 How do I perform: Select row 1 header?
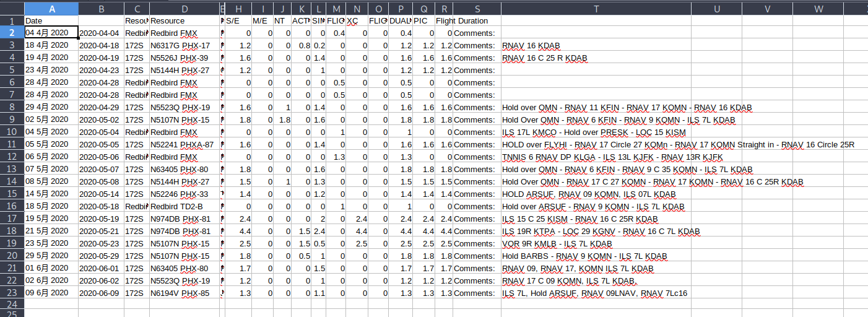(x=12, y=20)
